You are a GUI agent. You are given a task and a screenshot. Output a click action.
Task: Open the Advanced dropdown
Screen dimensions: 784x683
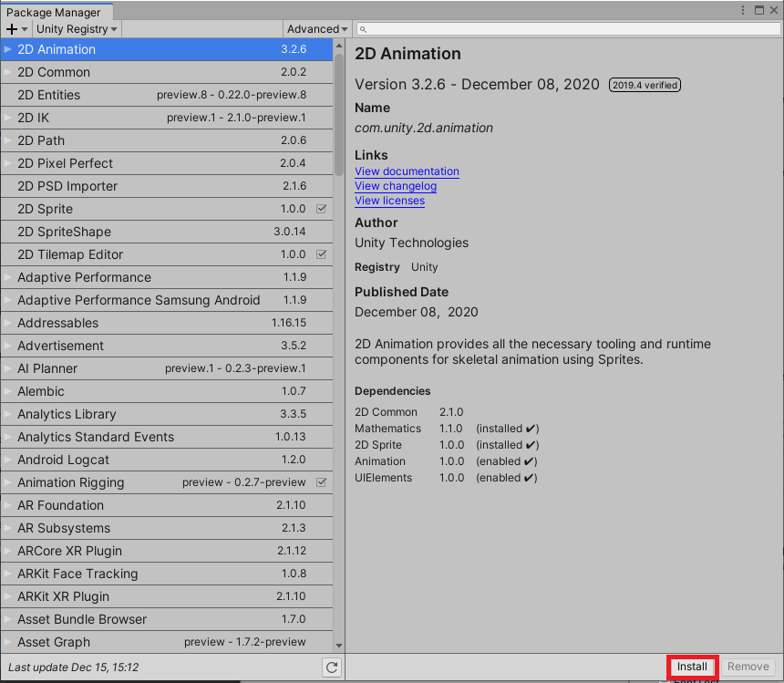pos(315,29)
